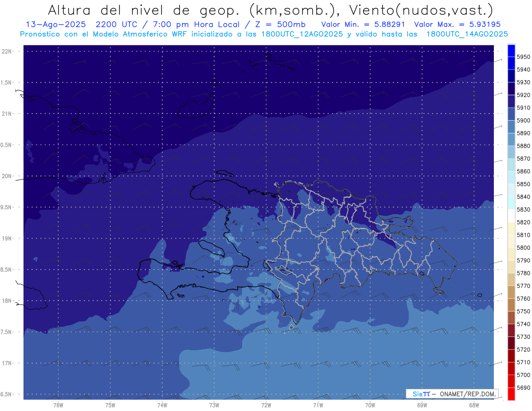Click the '5910' colorbar value

click(523, 108)
